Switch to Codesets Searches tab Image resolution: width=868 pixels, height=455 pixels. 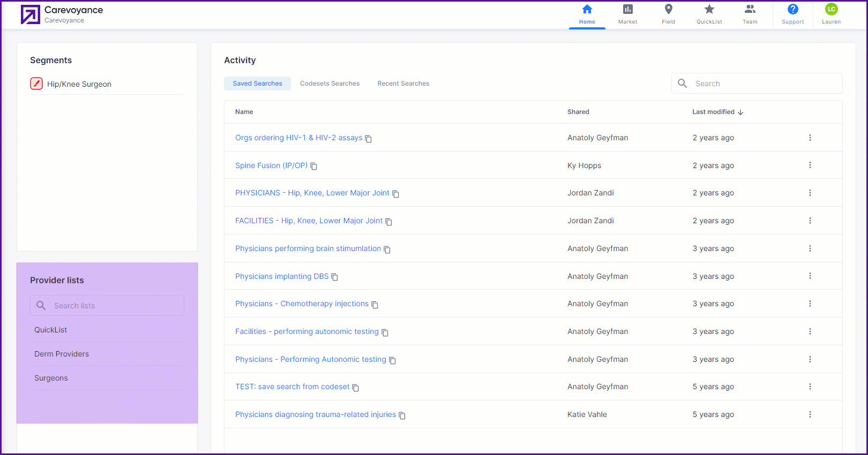[330, 84]
